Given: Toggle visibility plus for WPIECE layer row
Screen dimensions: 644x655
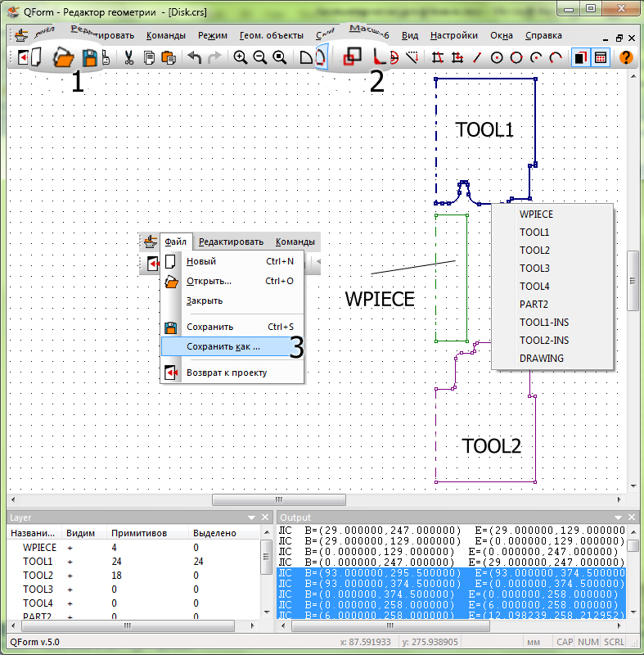Looking at the screenshot, I should 70,547.
